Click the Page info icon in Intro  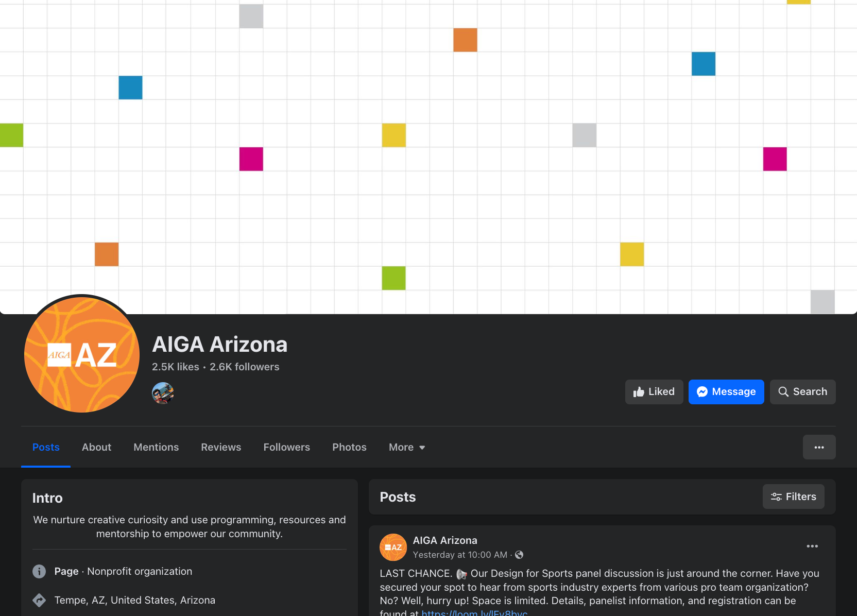tap(39, 571)
